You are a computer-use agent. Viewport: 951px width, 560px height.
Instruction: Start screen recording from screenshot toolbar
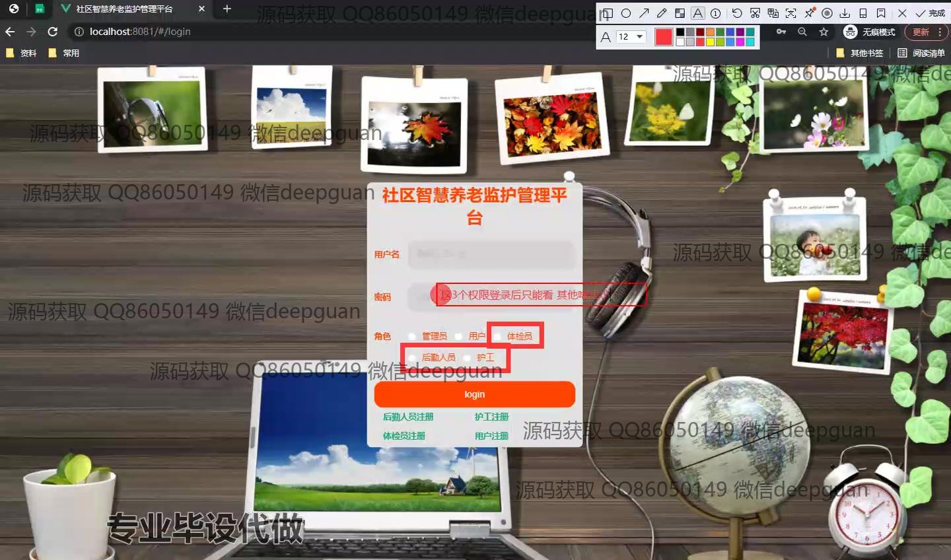[827, 13]
